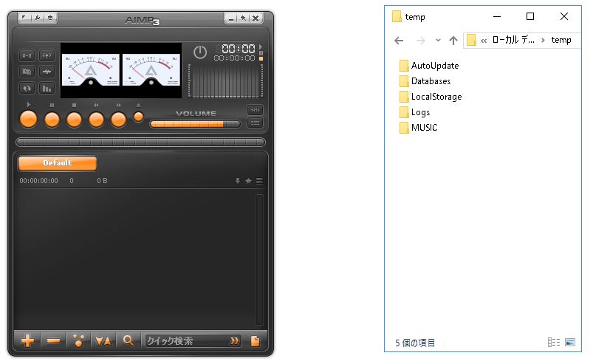Click the folder icon in temp title bar
593x364 pixels.
pyautogui.click(x=397, y=17)
